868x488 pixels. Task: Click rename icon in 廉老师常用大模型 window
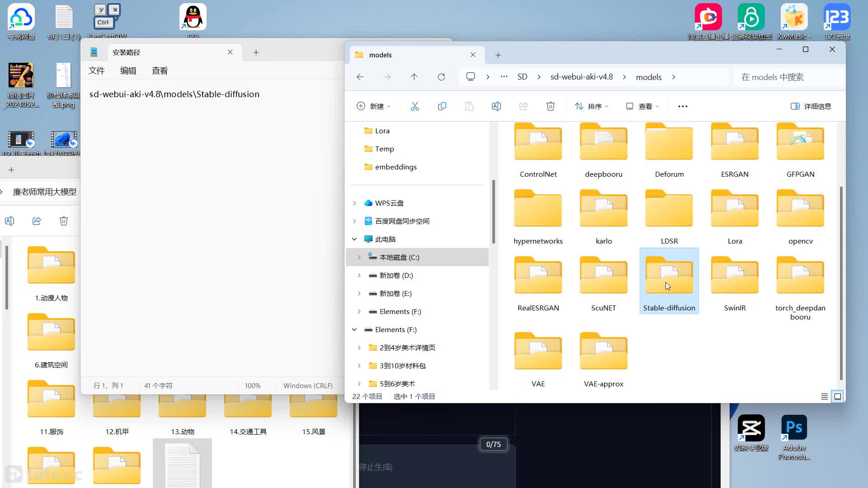pyautogui.click(x=9, y=221)
